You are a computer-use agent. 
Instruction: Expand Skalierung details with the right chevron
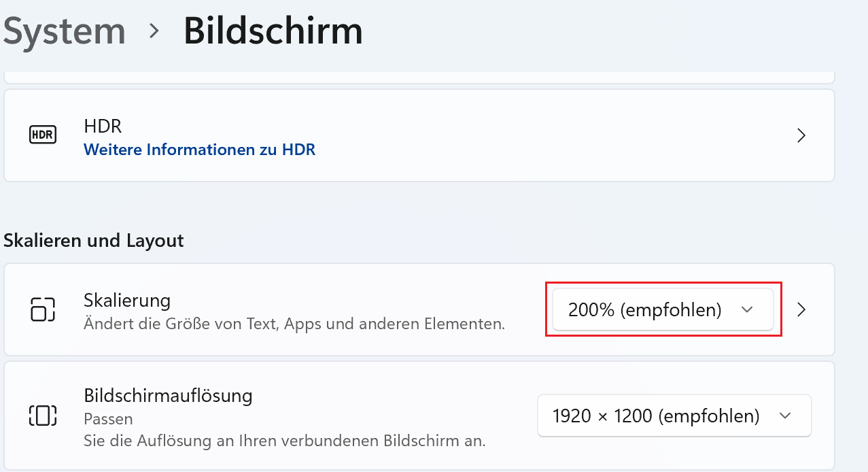click(x=801, y=309)
